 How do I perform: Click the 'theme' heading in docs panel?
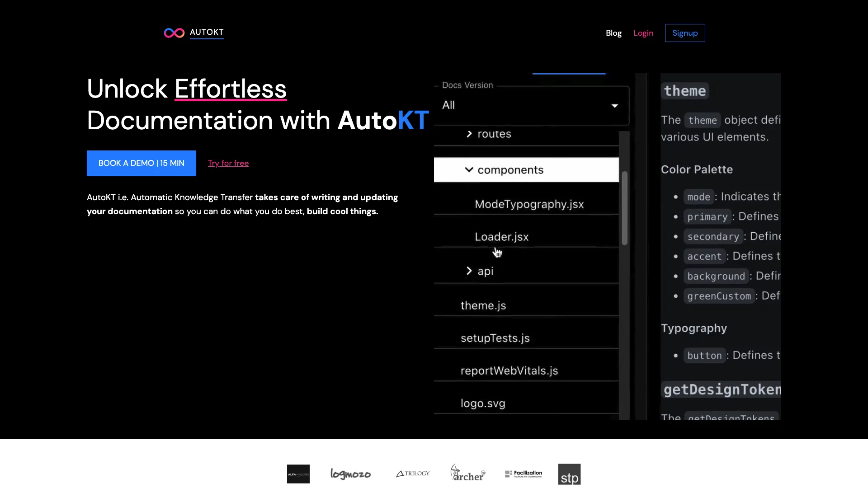pyautogui.click(x=684, y=91)
